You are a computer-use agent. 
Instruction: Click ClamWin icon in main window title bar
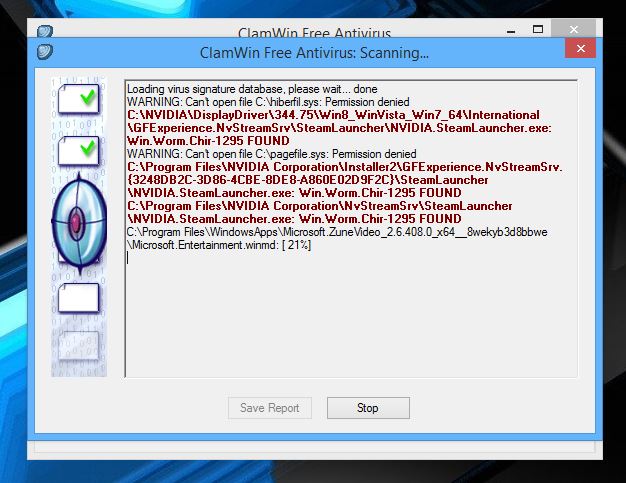44,31
